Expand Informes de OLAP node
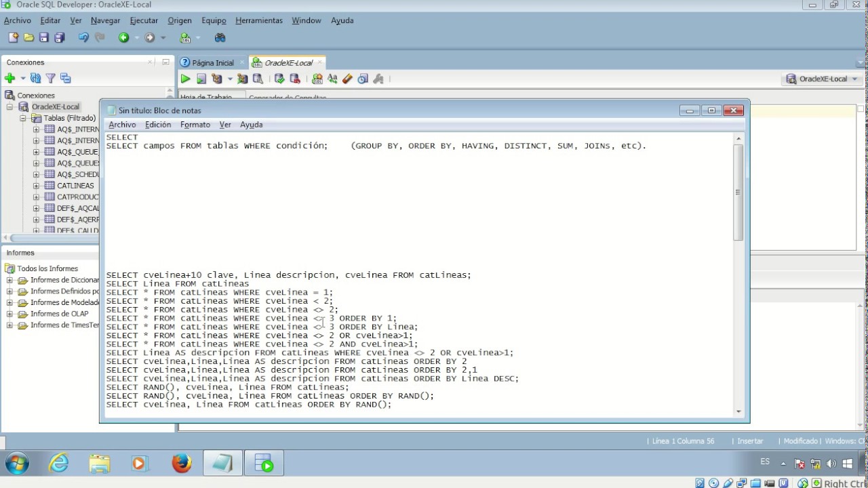The image size is (868, 488). point(10,314)
